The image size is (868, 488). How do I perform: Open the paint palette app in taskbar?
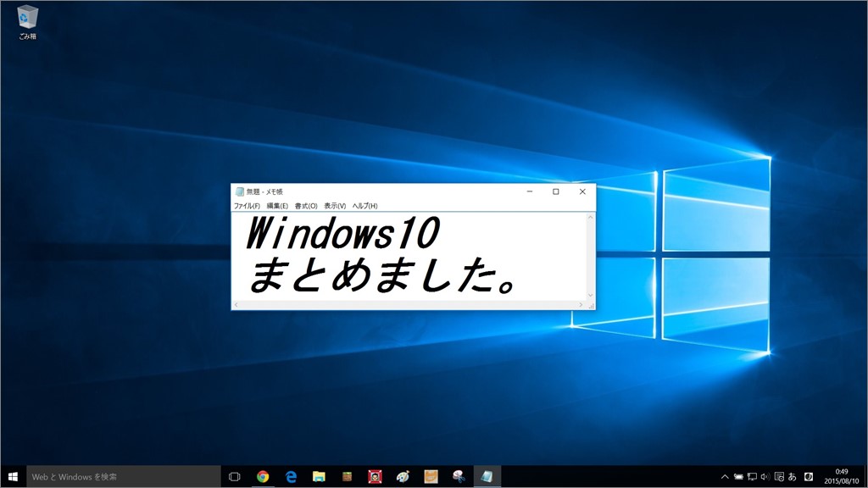(x=403, y=476)
